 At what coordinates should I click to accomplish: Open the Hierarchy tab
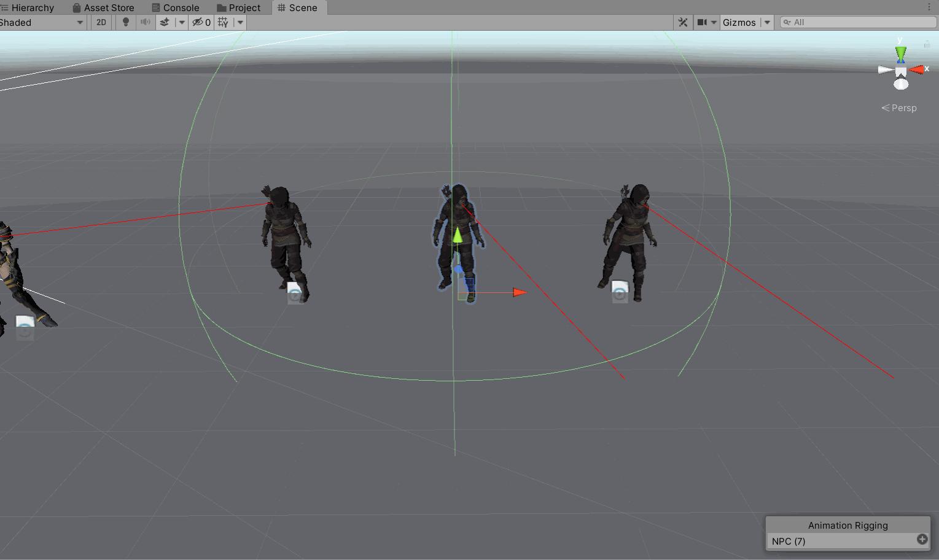[x=28, y=7]
